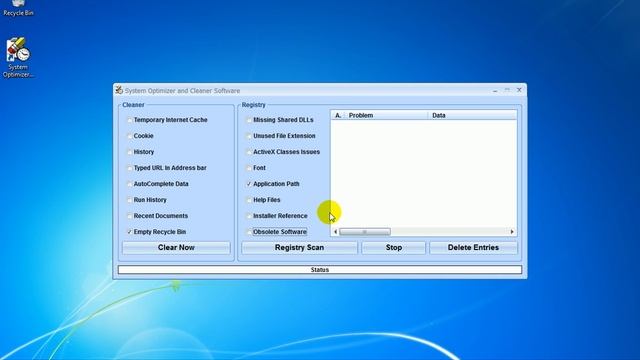This screenshot has height=360, width=640.
Task: Open the Recycle Bin desktop icon
Action: coord(18,8)
